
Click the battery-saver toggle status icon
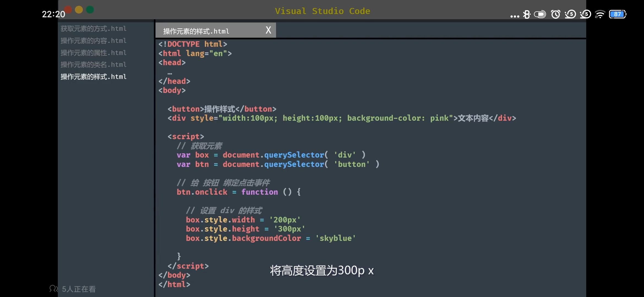[540, 14]
